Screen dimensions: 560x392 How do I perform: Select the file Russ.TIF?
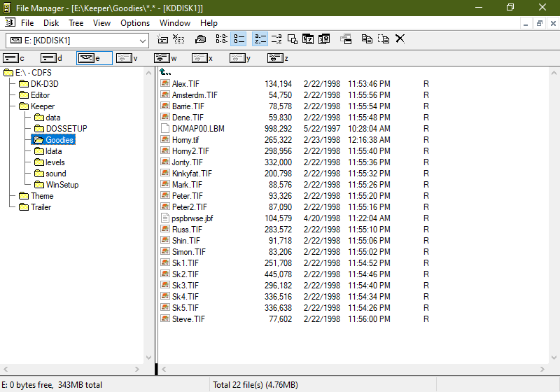pos(187,229)
